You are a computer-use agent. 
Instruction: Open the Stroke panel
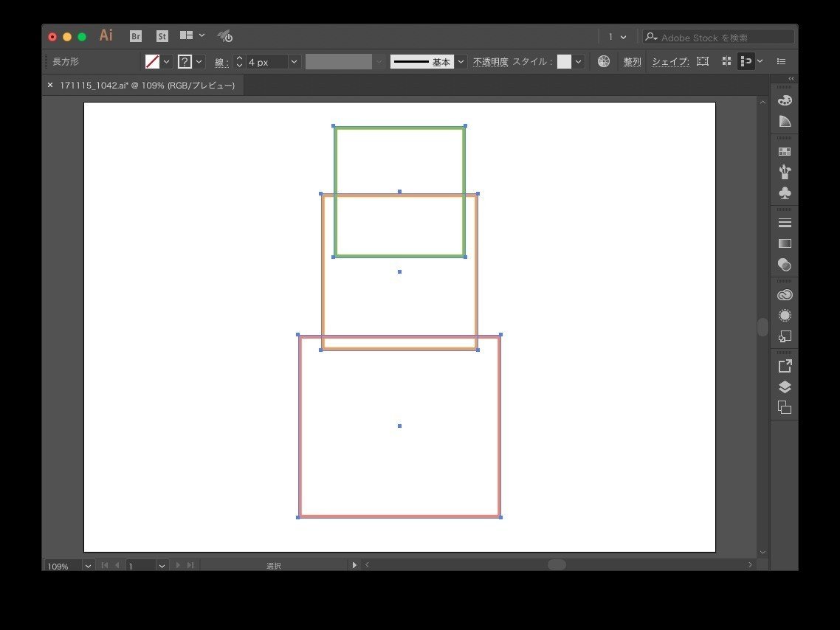[785, 222]
